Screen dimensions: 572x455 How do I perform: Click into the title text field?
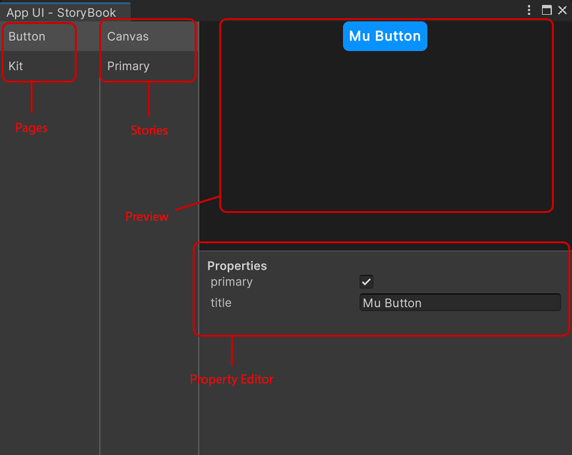coord(460,302)
